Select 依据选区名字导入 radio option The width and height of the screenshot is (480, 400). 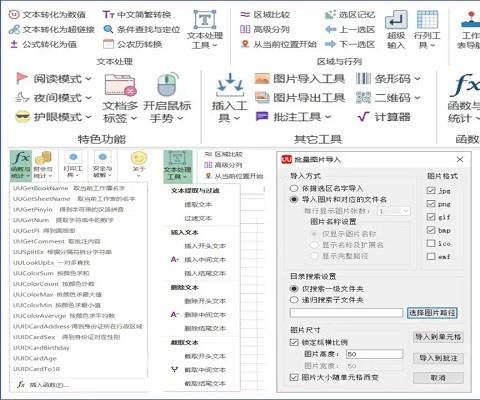click(294, 188)
